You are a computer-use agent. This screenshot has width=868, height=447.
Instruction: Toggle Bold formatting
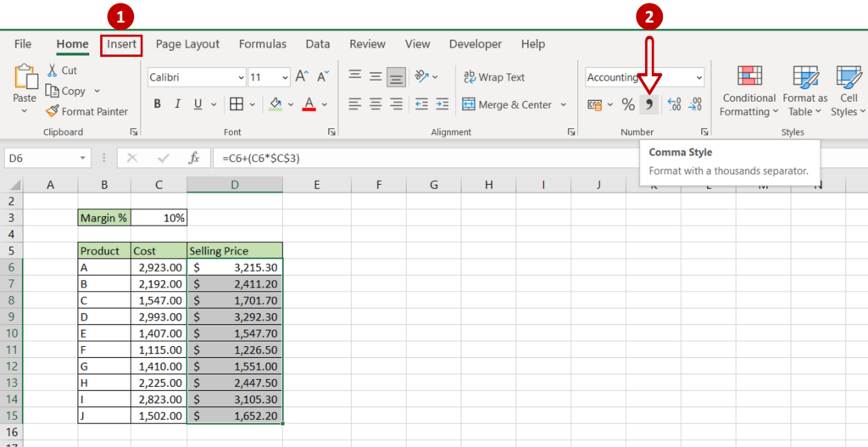click(157, 104)
